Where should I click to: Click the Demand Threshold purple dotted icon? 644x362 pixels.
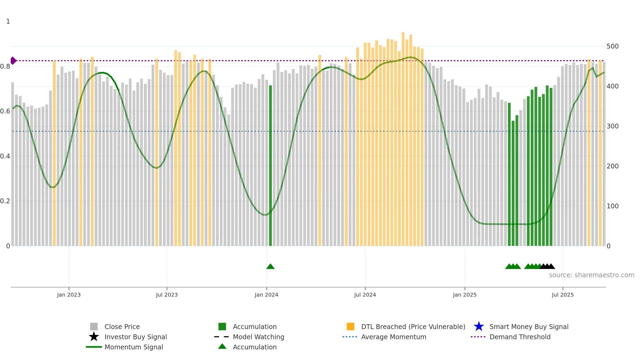tap(478, 337)
